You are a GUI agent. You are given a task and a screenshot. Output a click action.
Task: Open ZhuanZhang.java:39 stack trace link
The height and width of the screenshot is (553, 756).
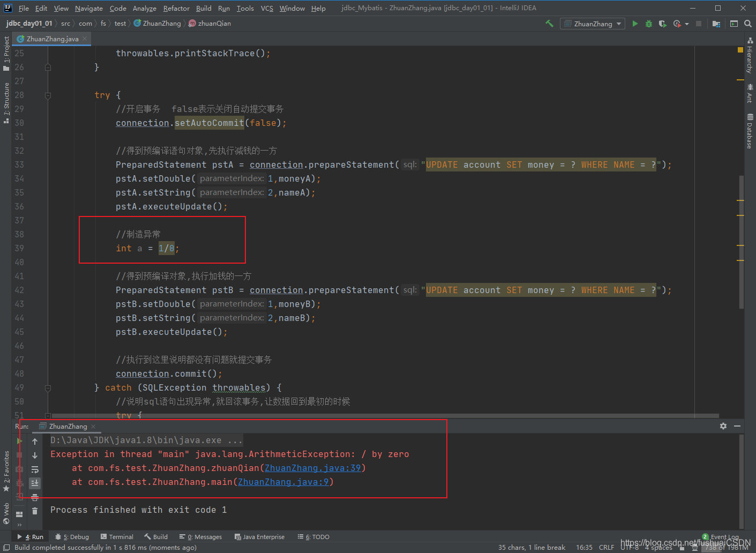tap(313, 468)
